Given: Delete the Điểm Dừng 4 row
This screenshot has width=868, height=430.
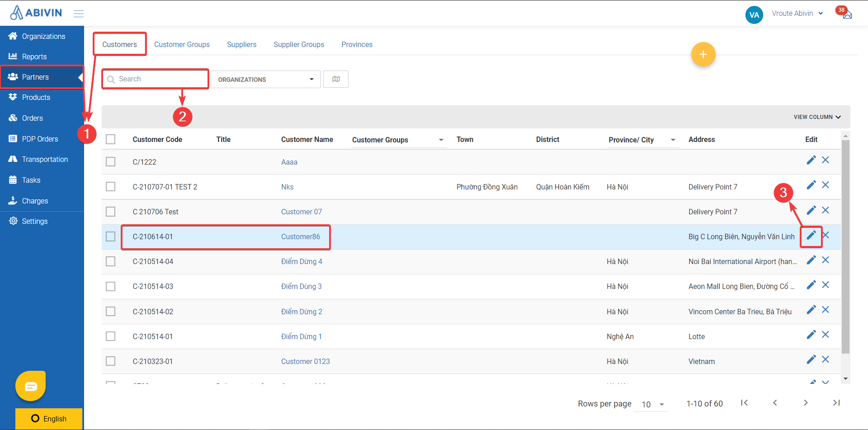Looking at the screenshot, I should point(826,260).
